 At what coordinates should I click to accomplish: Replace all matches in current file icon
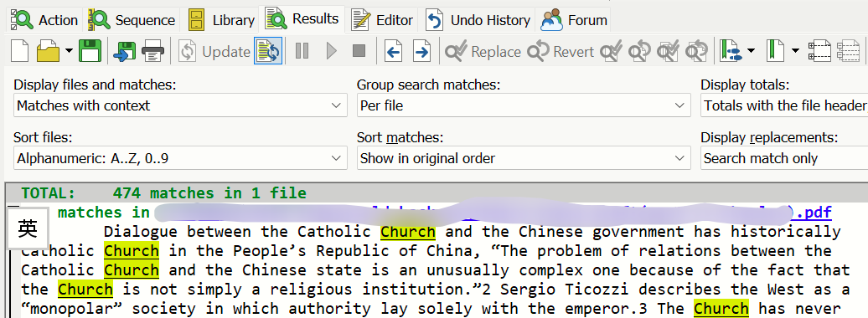pos(612,51)
